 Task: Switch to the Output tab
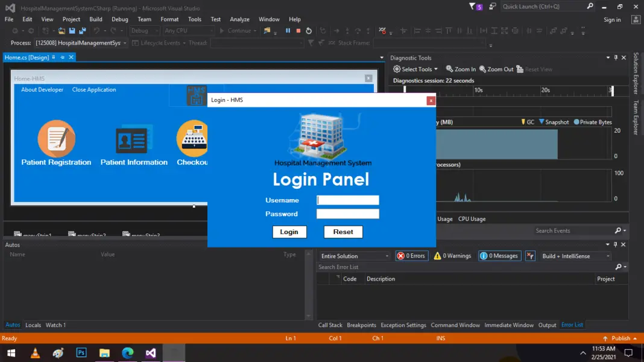tap(547, 325)
